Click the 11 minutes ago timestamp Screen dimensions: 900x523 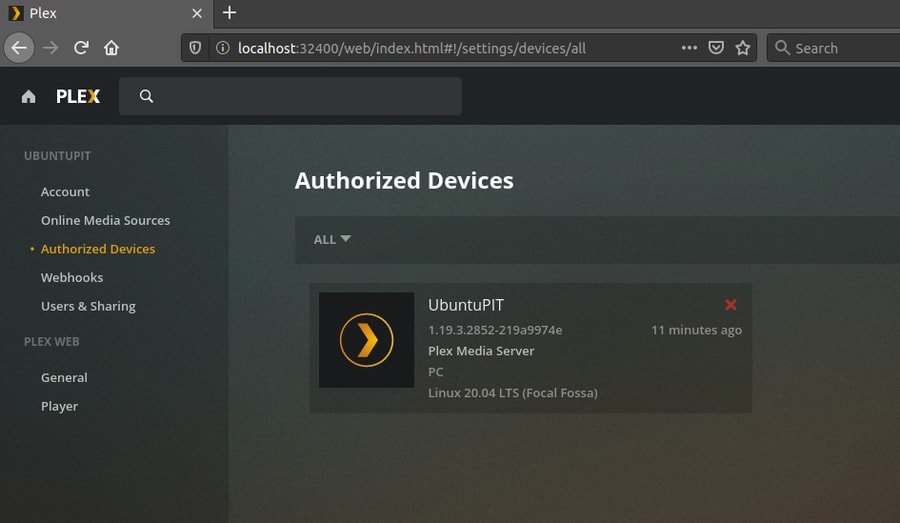point(696,330)
